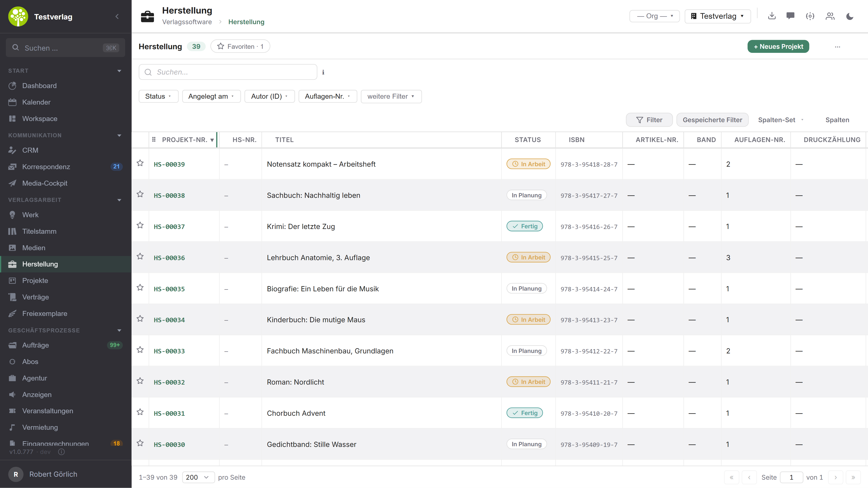Collapse the sidebar with chevron arrow
The height and width of the screenshot is (488, 868).
pyautogui.click(x=117, y=16)
